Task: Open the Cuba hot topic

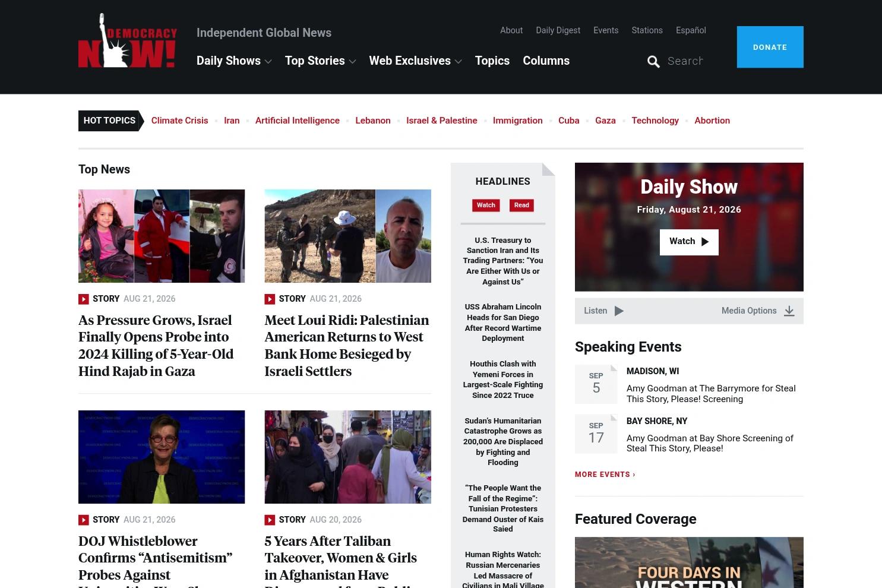Action: [569, 121]
